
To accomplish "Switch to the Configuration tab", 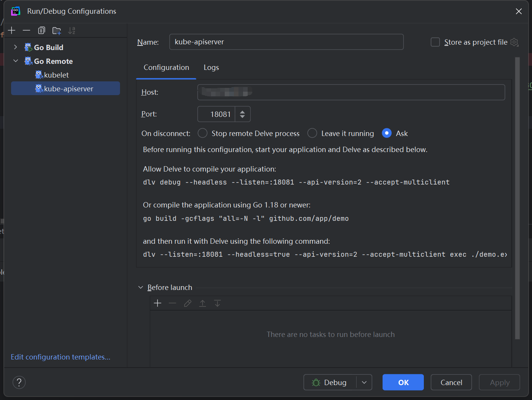I will 166,68.
